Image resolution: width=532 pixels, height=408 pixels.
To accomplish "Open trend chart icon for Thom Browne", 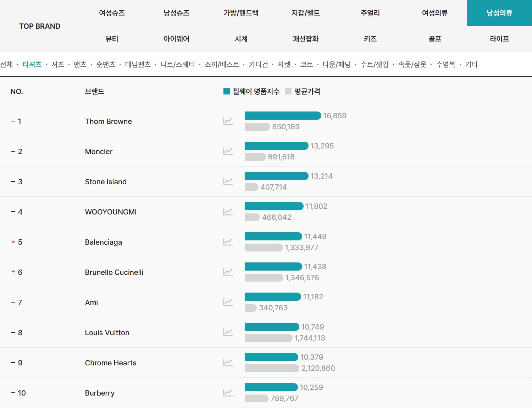I will 228,121.
